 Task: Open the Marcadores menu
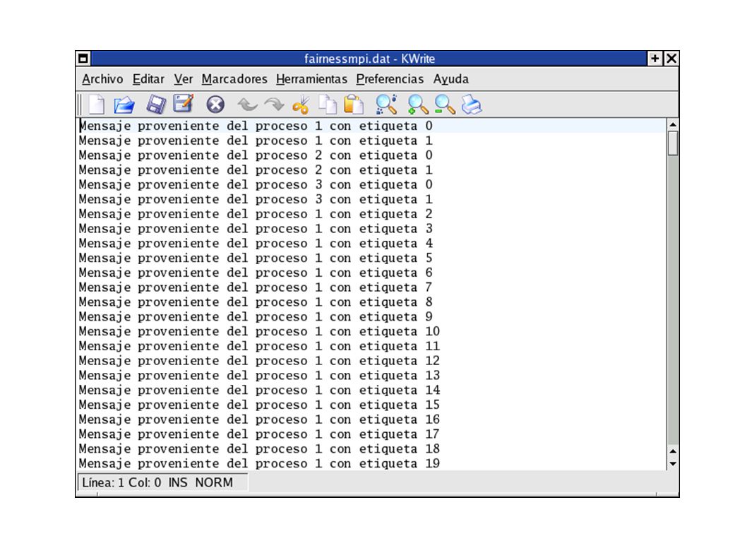234,79
